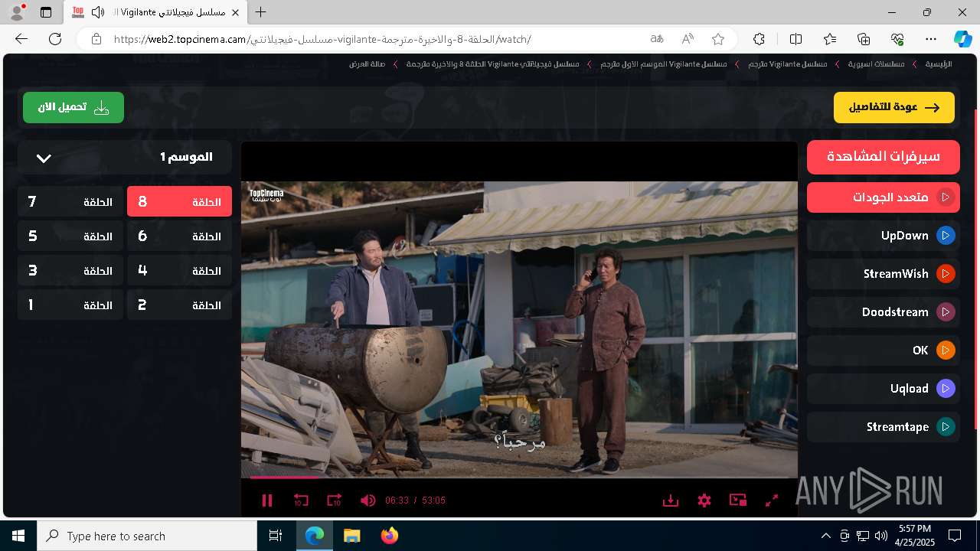The height and width of the screenshot is (551, 980).
Task: Skip forward 10 seconds
Action: pyautogui.click(x=335, y=500)
